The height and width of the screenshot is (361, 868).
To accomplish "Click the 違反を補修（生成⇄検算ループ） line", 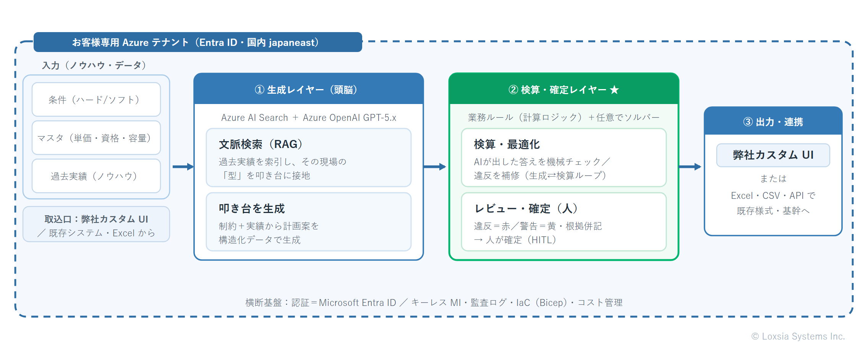I will pos(540,176).
